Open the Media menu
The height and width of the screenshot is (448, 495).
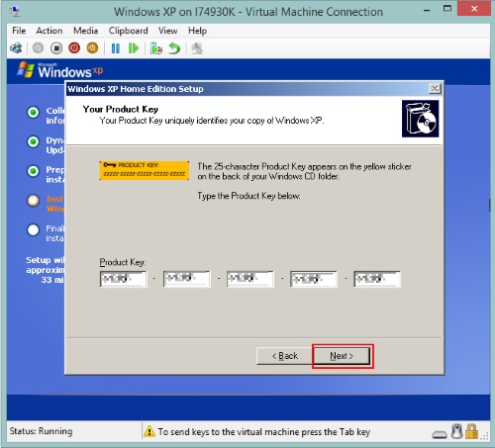(85, 31)
